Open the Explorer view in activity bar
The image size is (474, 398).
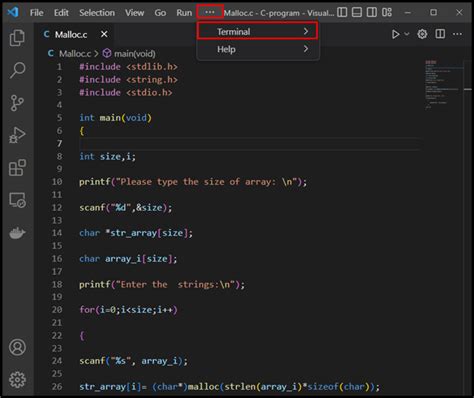pos(17,38)
